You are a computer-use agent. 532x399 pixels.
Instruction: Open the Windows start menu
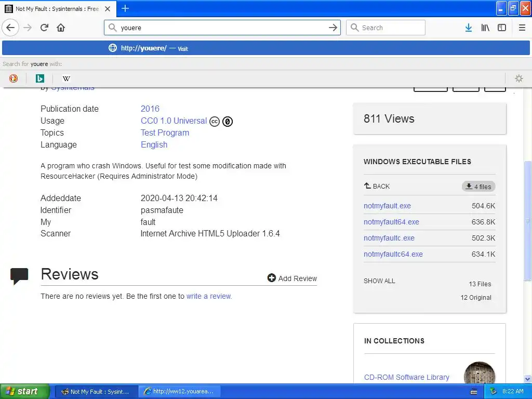[x=24, y=391]
